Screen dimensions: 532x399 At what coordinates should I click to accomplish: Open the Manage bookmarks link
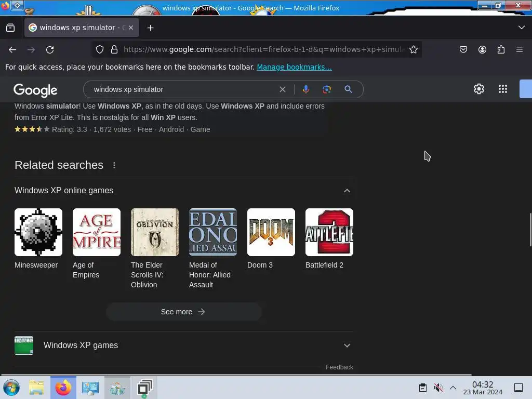294,67
